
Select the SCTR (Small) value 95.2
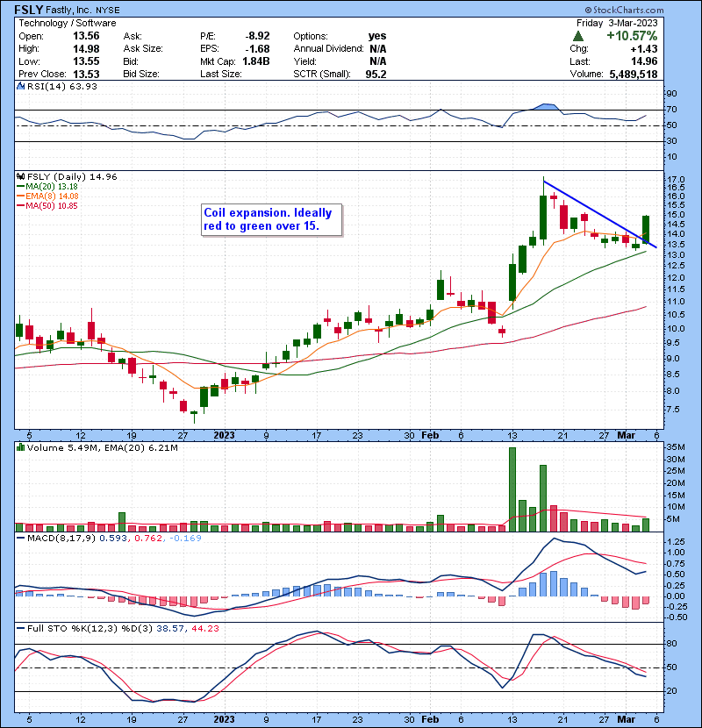coord(376,74)
